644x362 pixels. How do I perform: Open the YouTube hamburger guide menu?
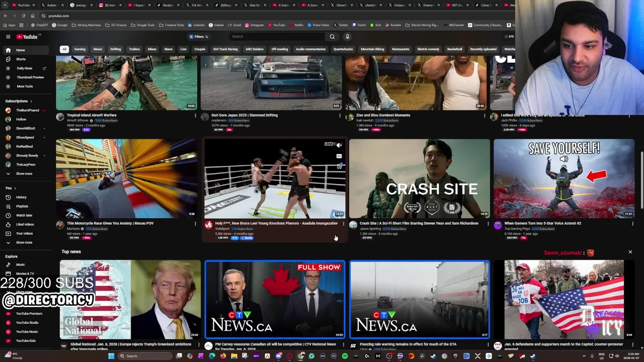tap(8, 37)
